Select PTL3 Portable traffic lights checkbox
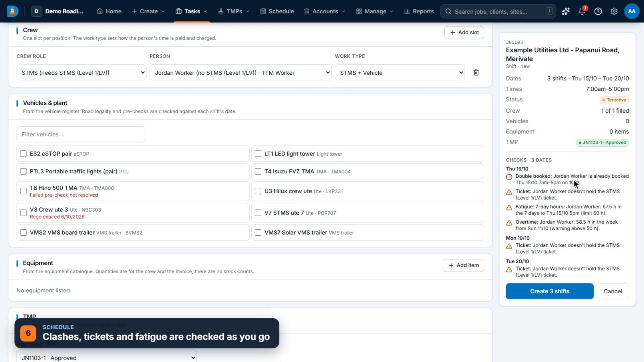This screenshot has height=362, width=644. pos(23,171)
